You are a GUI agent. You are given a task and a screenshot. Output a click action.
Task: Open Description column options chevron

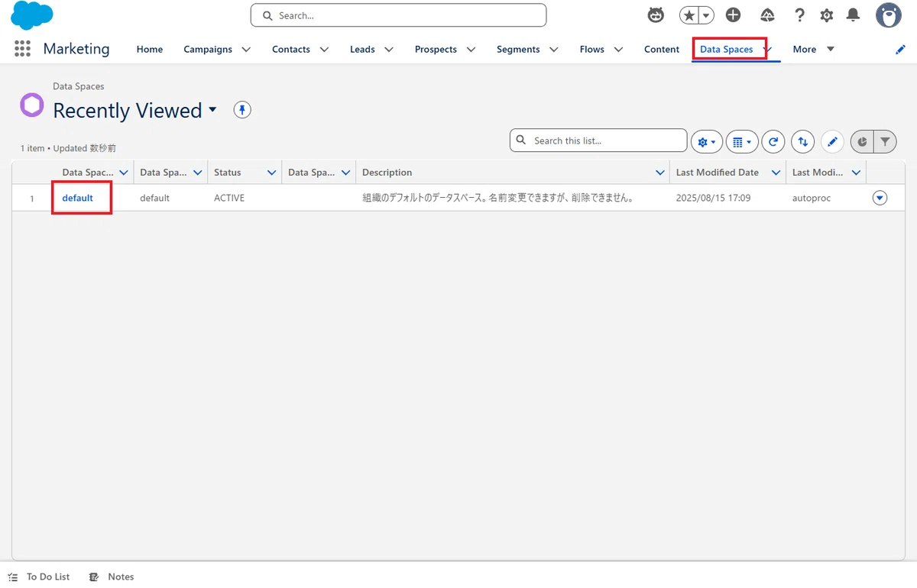[x=659, y=173]
